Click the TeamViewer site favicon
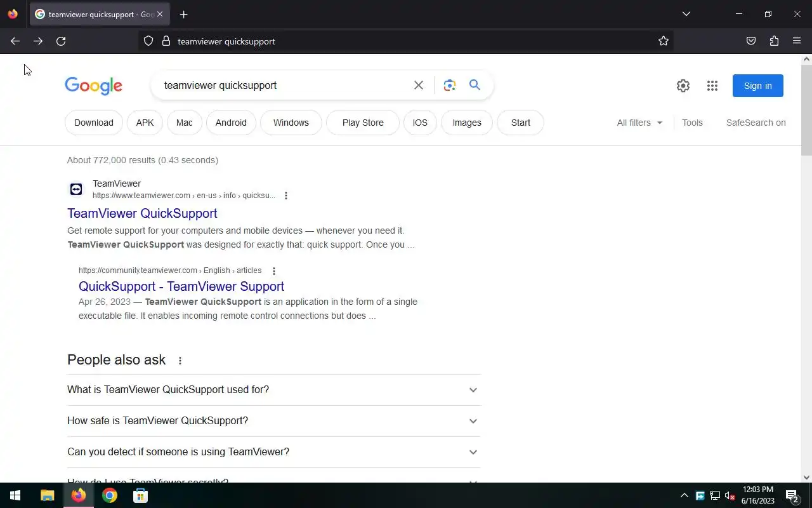This screenshot has height=508, width=812. [x=76, y=189]
